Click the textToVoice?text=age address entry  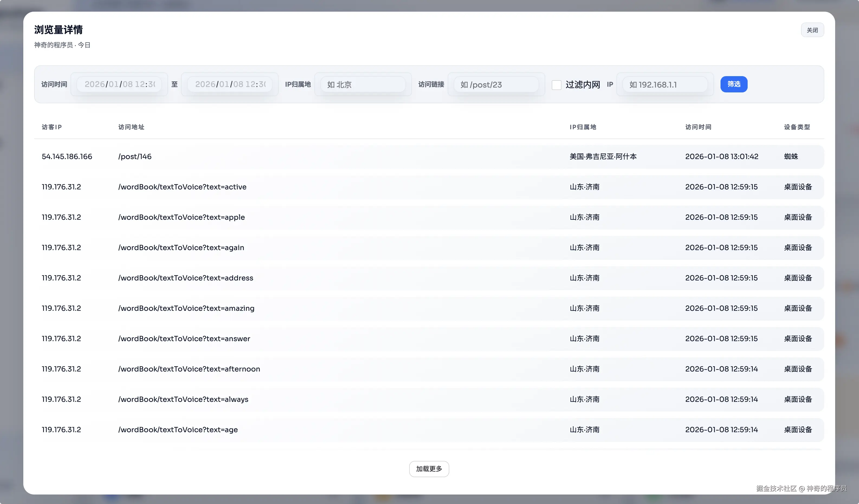pyautogui.click(x=178, y=429)
